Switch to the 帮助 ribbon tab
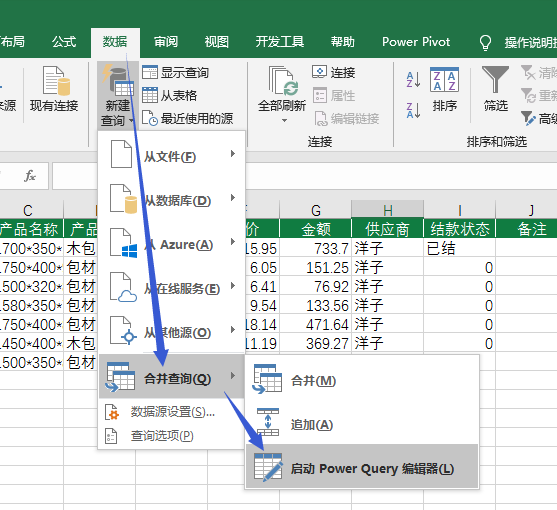557x510 pixels. [x=342, y=42]
